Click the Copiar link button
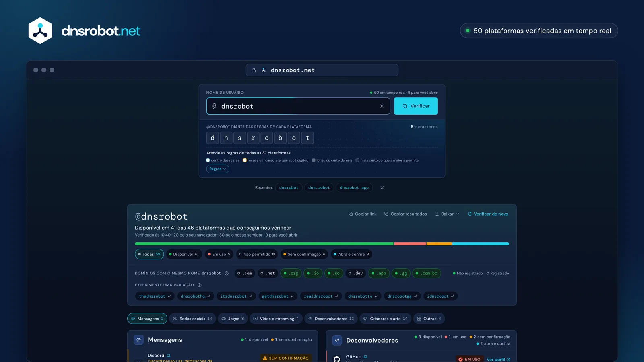644x362 pixels. pos(362,214)
